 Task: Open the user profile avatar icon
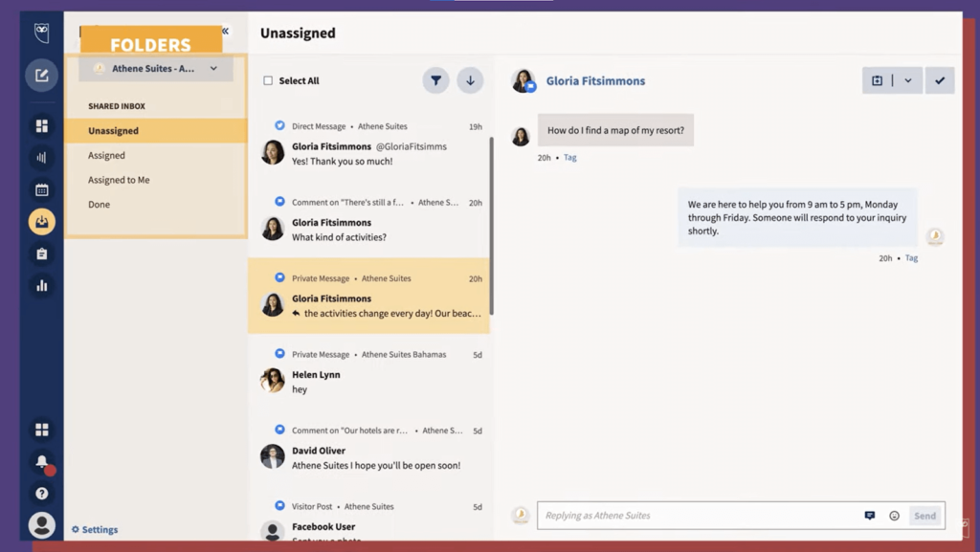coord(42,525)
